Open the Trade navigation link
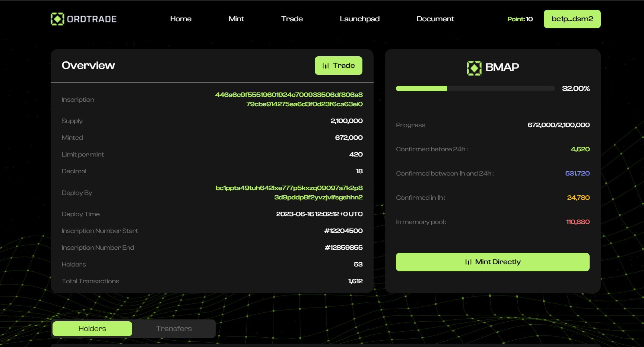Screen dimensions: 644x347 tap(292, 19)
